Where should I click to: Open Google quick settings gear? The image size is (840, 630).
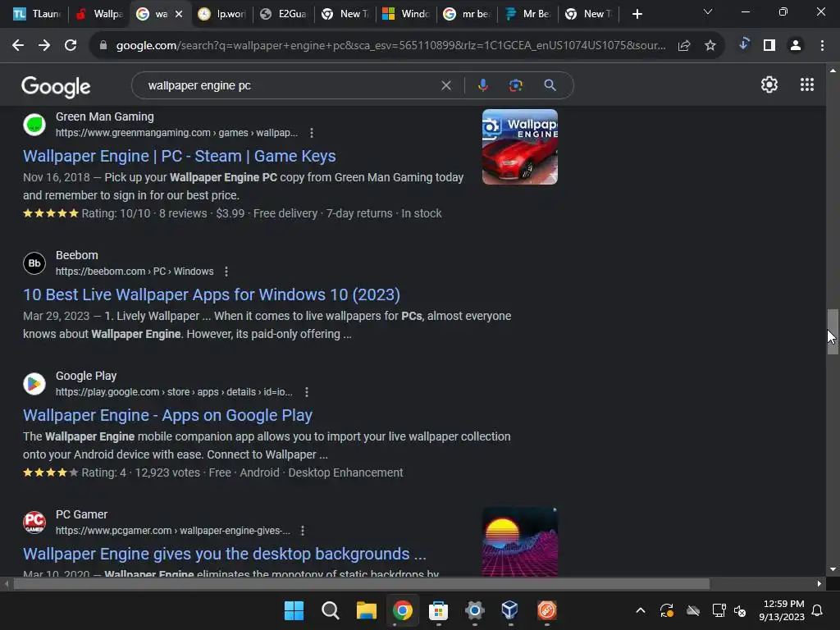(769, 84)
